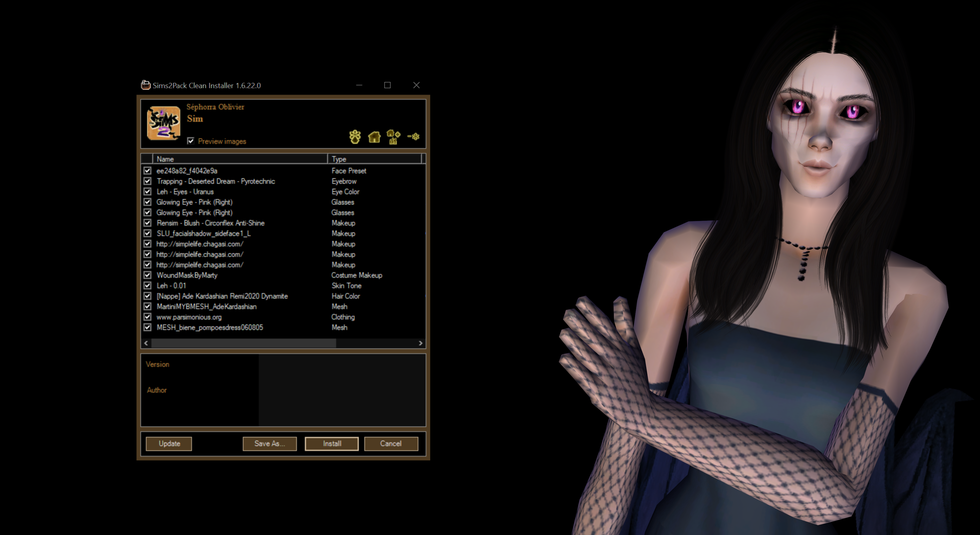
Task: Sort list by Name column header
Action: click(x=240, y=159)
